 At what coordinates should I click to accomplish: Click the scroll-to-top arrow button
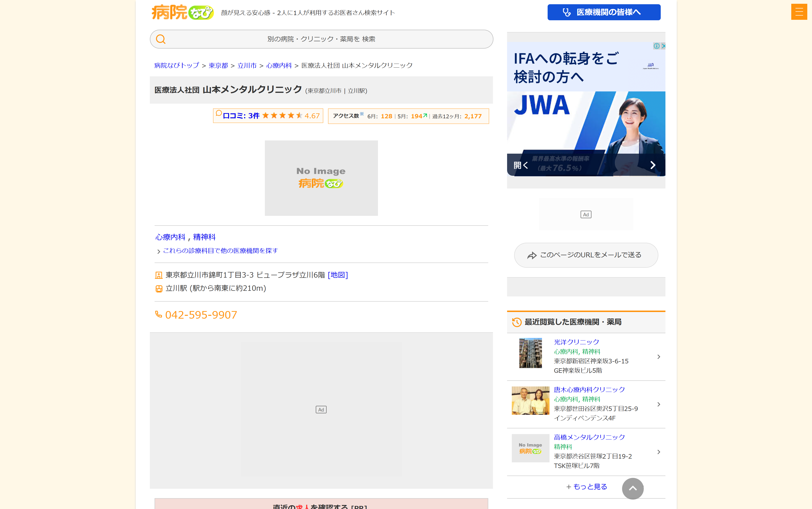pos(633,488)
